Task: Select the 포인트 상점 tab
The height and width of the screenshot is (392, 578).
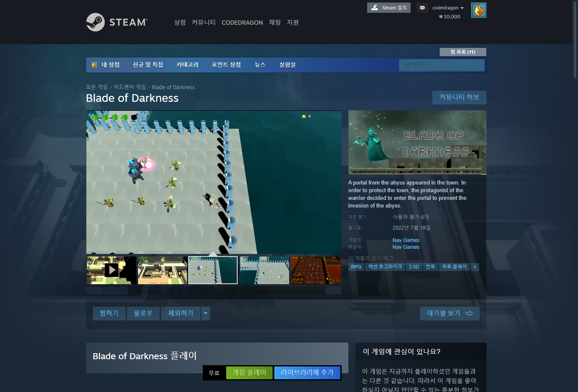Action: pos(226,65)
